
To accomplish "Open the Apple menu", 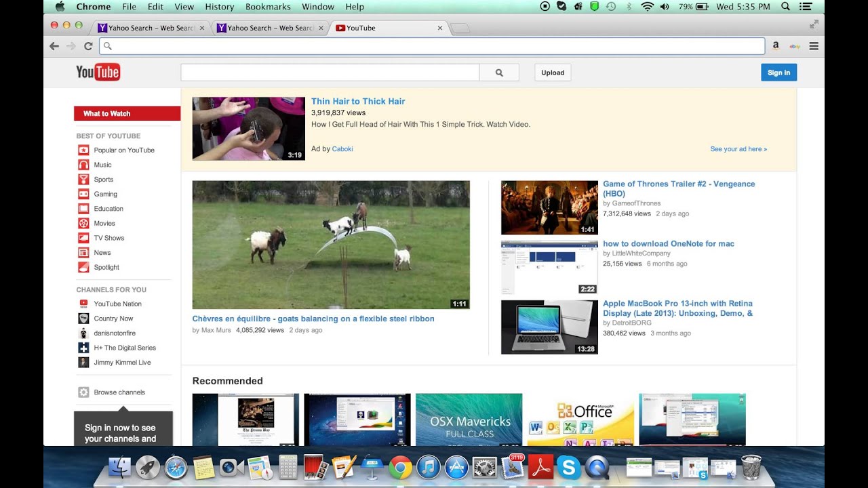I will (60, 7).
